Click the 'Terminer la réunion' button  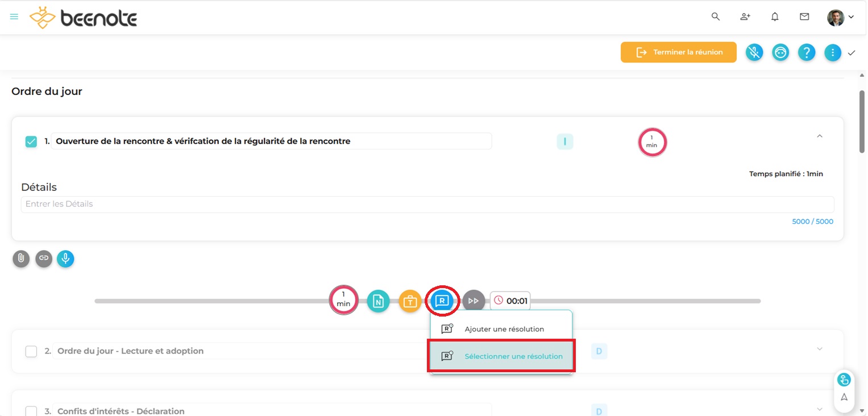tap(678, 52)
